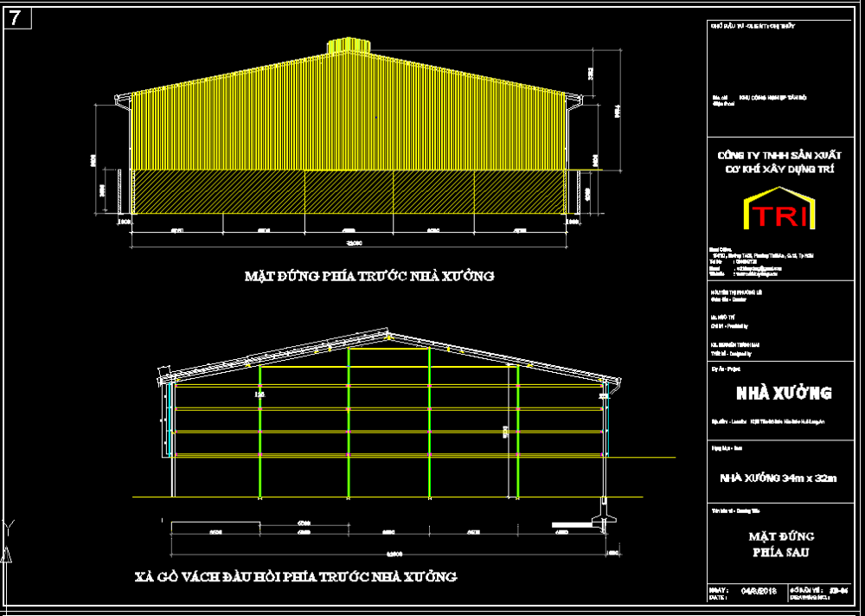
Task: Select the item text 'NHÀ XƯỞNG 34m x 32m'
Action: tap(778, 478)
